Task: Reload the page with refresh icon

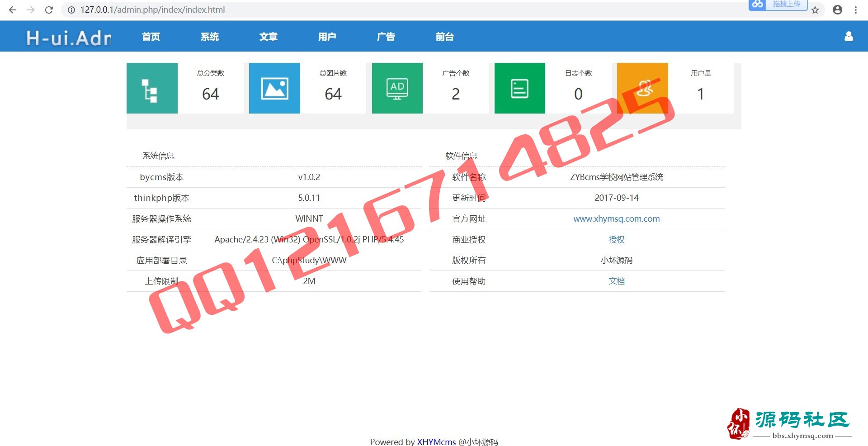Action: point(49,9)
